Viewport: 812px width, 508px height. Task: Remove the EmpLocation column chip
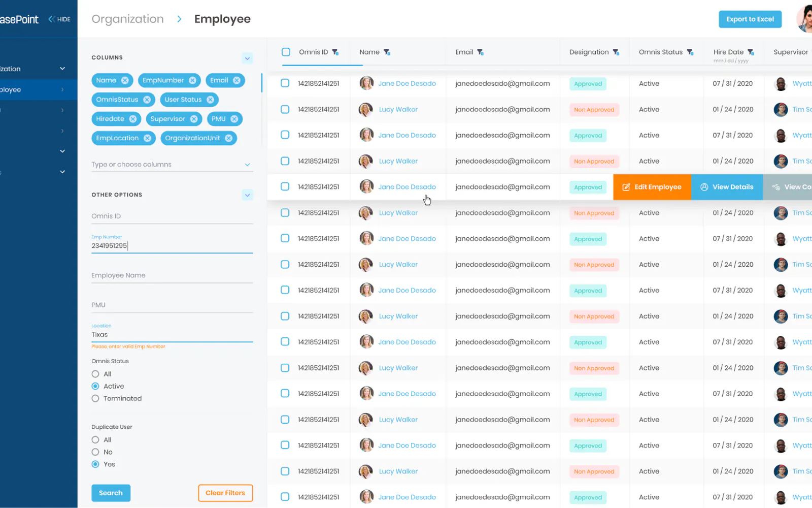click(x=147, y=138)
